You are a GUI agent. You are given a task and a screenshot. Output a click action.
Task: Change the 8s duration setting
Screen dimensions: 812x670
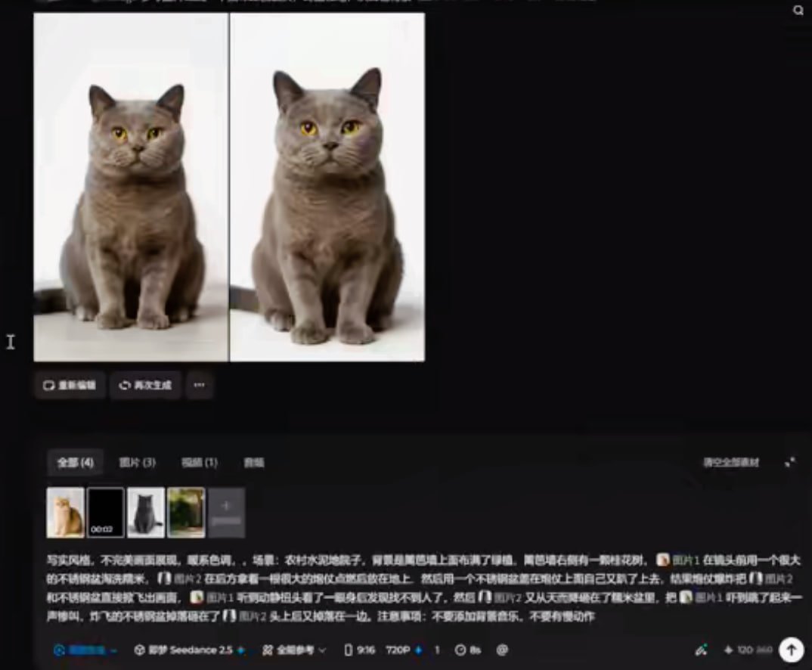point(468,650)
